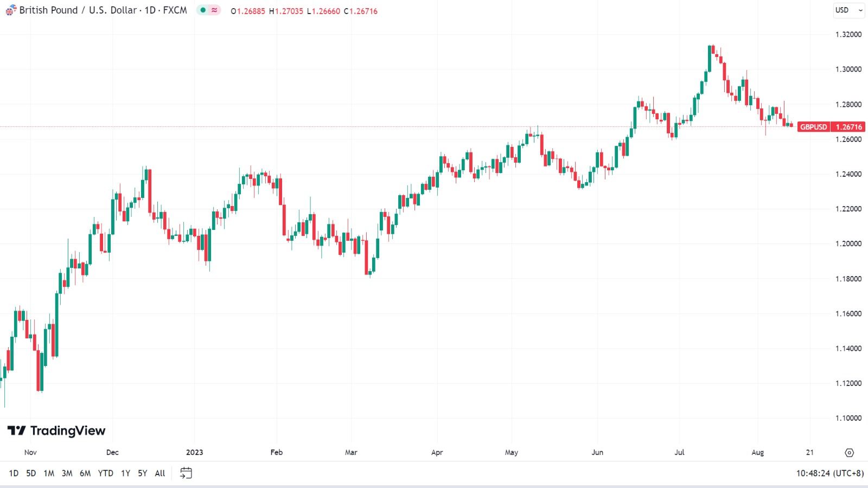Image resolution: width=868 pixels, height=488 pixels.
Task: Click the 1.22000 price axis label
Action: [848, 209]
